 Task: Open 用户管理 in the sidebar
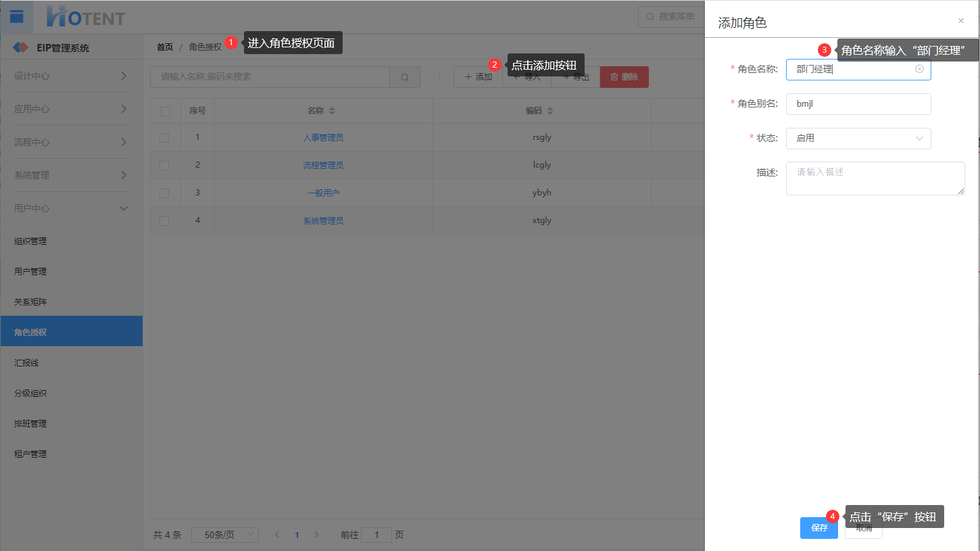point(30,271)
